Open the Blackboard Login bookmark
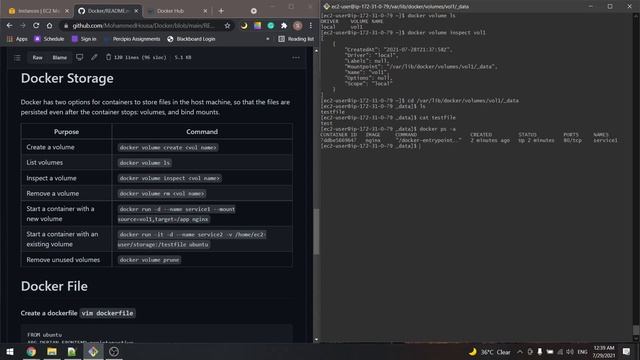The height and width of the screenshot is (360, 640). pyautogui.click(x=191, y=39)
